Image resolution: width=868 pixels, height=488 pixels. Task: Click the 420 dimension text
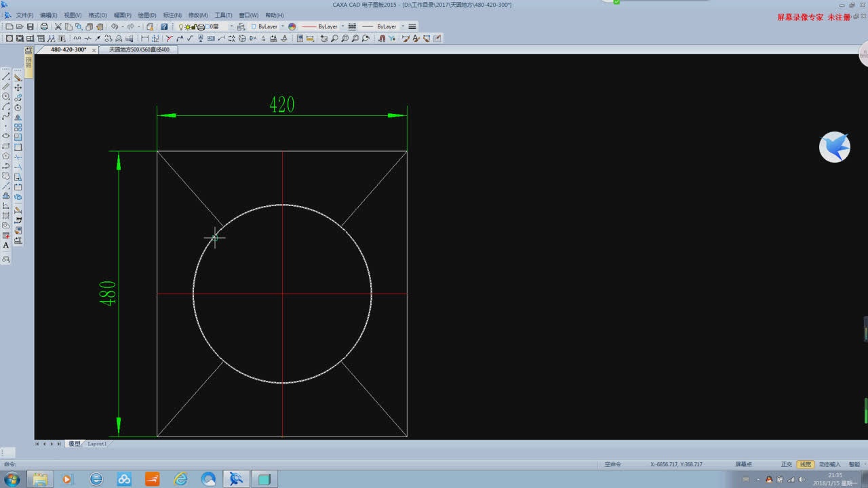pyautogui.click(x=282, y=104)
